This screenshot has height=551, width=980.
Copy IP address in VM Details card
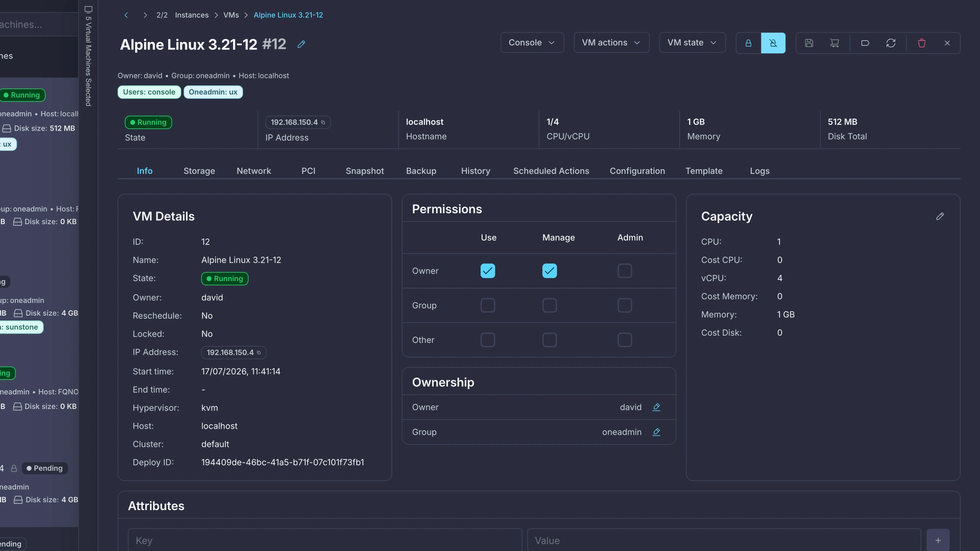point(259,352)
